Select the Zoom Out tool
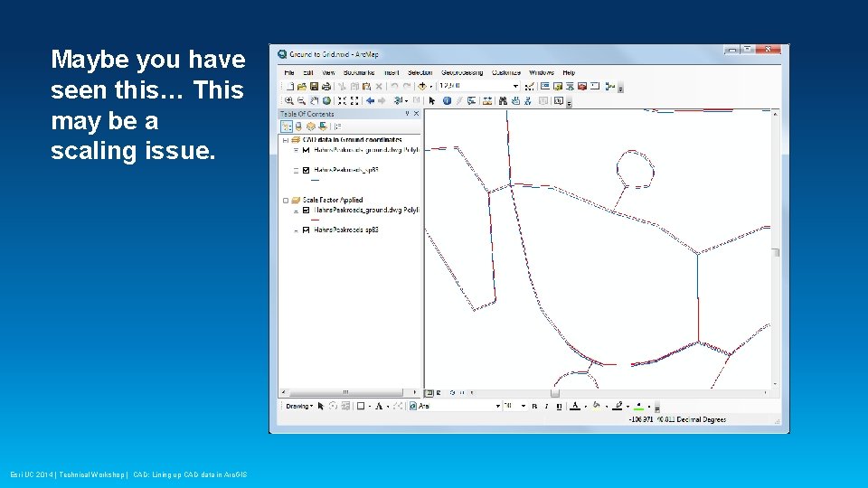The image size is (868, 488). coord(301,100)
